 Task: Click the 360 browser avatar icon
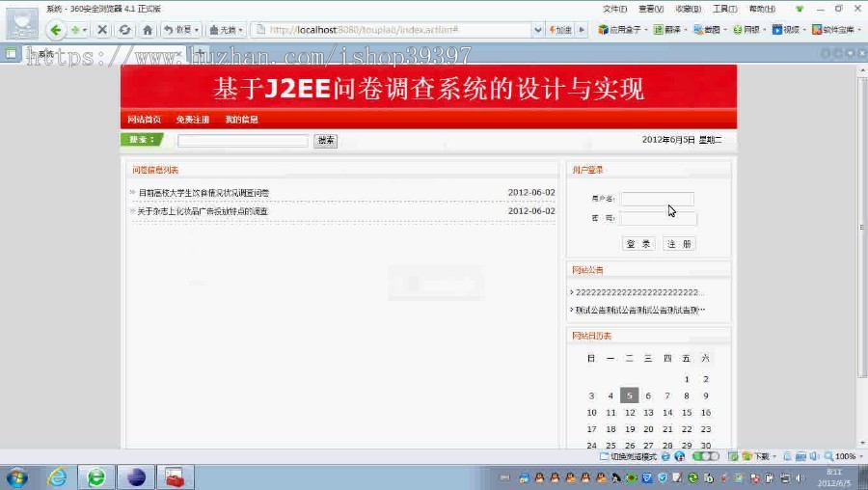tap(22, 23)
